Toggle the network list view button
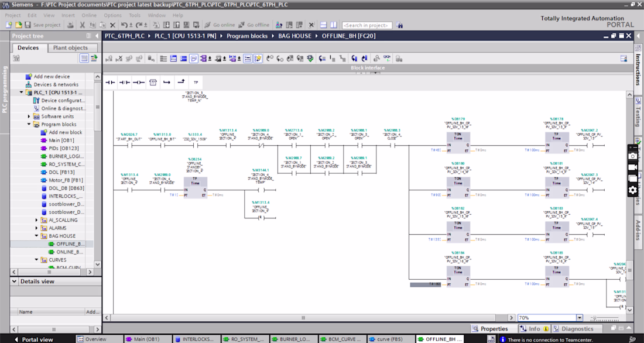The height and width of the screenshot is (343, 644). click(248, 59)
